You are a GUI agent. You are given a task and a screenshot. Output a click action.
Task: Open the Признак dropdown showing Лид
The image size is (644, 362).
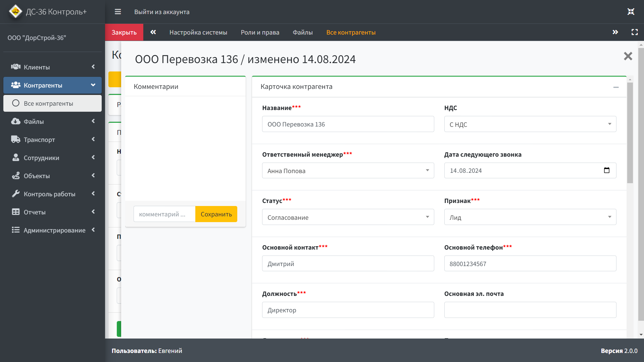pyautogui.click(x=530, y=217)
